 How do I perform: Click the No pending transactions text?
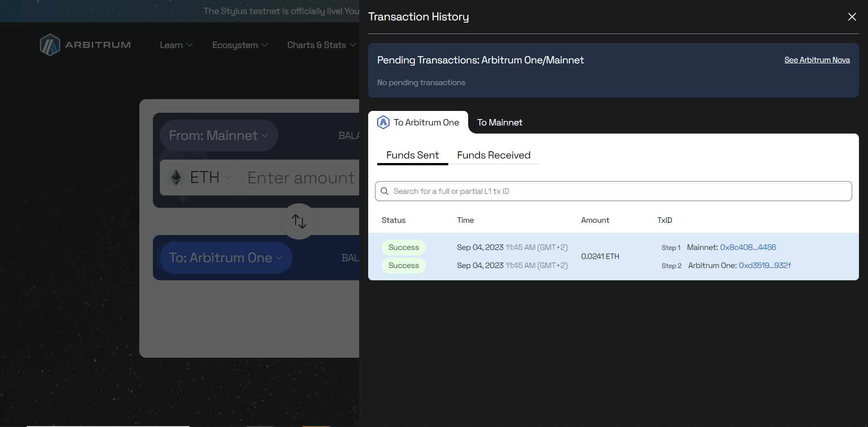421,82
